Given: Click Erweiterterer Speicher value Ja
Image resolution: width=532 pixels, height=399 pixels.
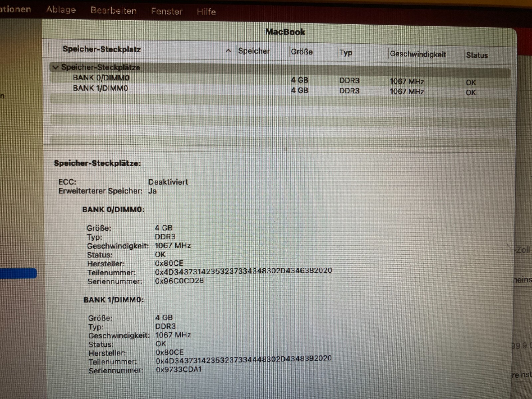Looking at the screenshot, I should tap(152, 191).
